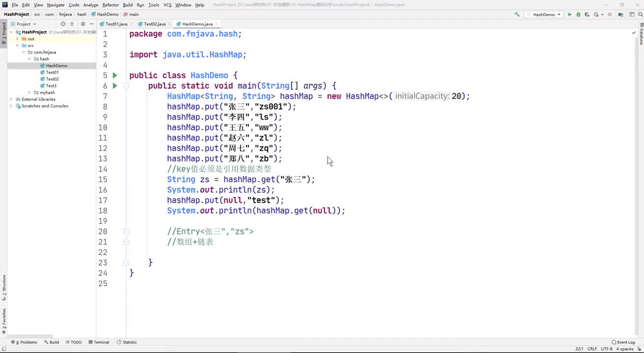
Task: Open the Analyze menu
Action: (90, 5)
